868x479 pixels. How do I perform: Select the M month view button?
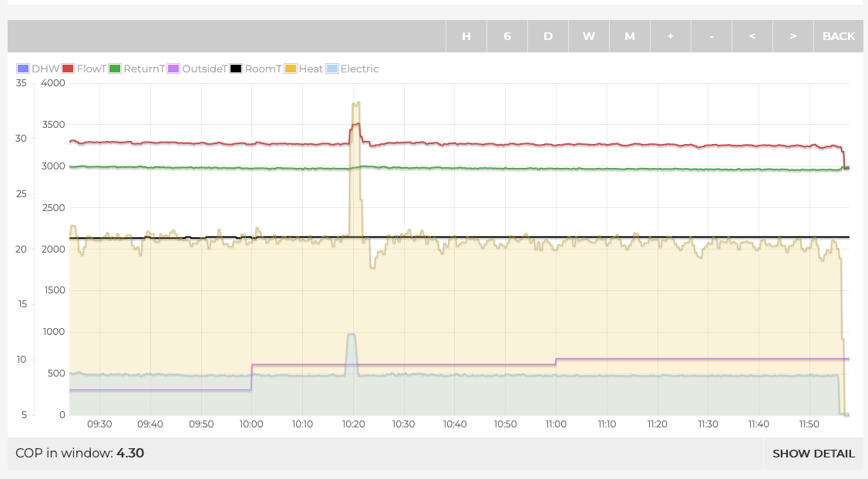[x=630, y=36]
